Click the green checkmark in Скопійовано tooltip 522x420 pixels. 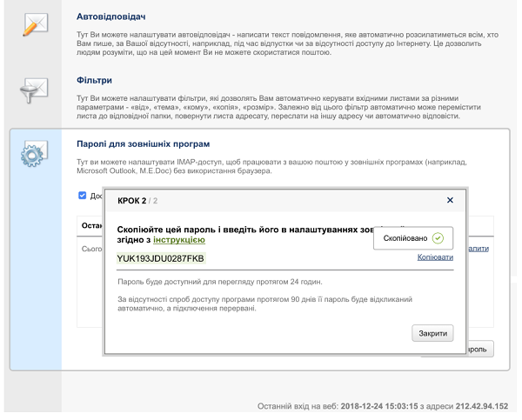[x=438, y=238]
